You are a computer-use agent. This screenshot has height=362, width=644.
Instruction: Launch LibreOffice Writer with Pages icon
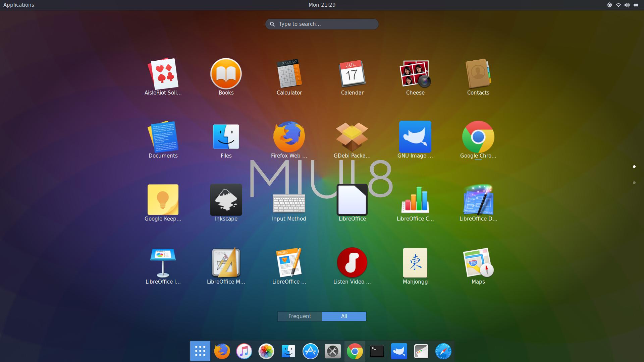pos(289,263)
